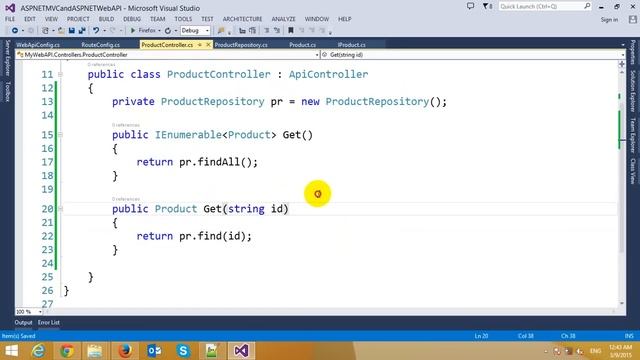Switch to the RouteConfig.cs tab
The height and width of the screenshot is (360, 640).
tap(100, 45)
